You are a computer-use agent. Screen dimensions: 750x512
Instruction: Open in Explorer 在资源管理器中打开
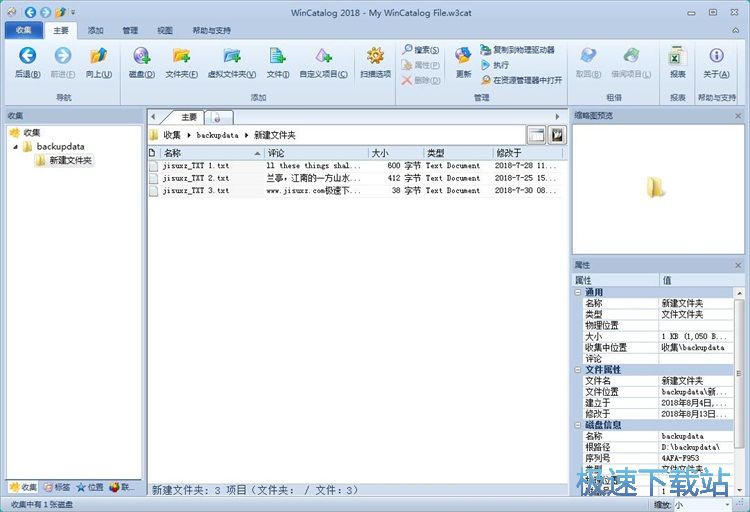click(521, 80)
